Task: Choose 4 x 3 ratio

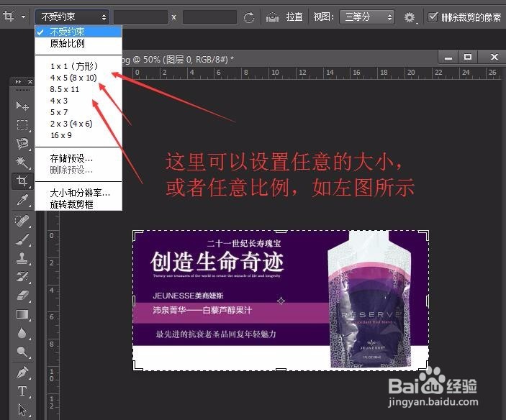Action: click(x=78, y=101)
